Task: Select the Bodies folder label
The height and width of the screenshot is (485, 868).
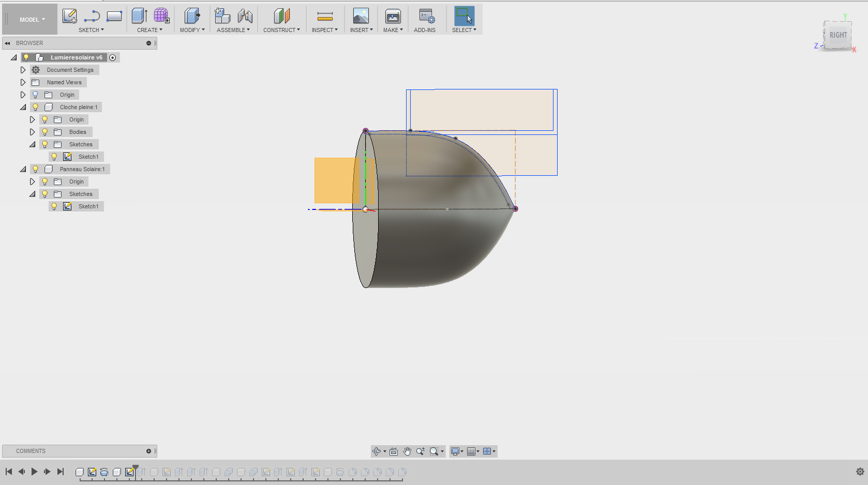Action: [78, 132]
